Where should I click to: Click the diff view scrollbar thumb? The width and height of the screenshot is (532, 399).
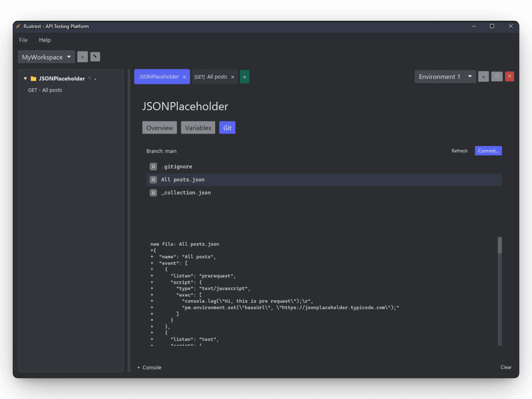click(500, 245)
